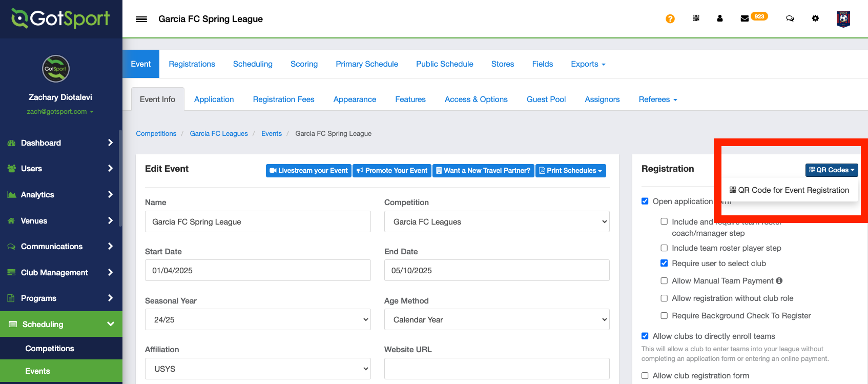Switch to the Registrations tab
Image resolution: width=868 pixels, height=384 pixels.
[192, 64]
